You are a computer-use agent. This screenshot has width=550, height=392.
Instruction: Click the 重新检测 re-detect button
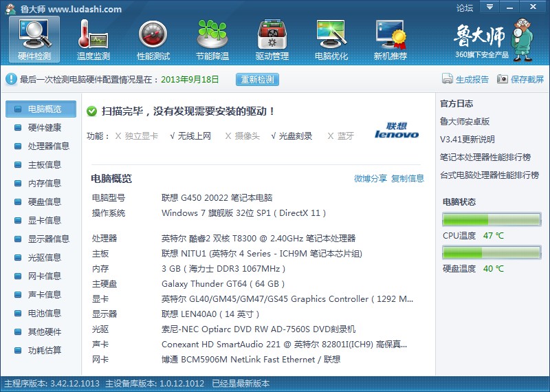point(257,79)
